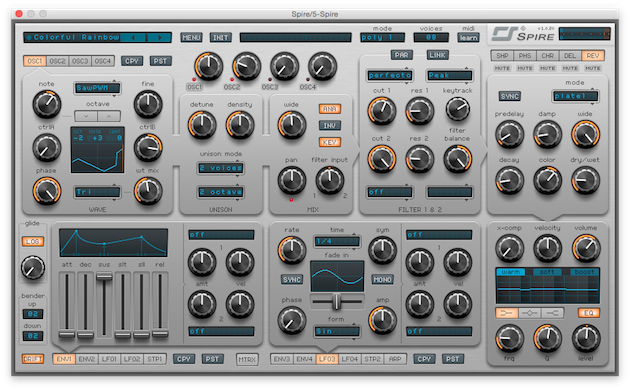Open the Sin LFO form dropdown
This screenshot has height=390, width=630.
point(337,331)
